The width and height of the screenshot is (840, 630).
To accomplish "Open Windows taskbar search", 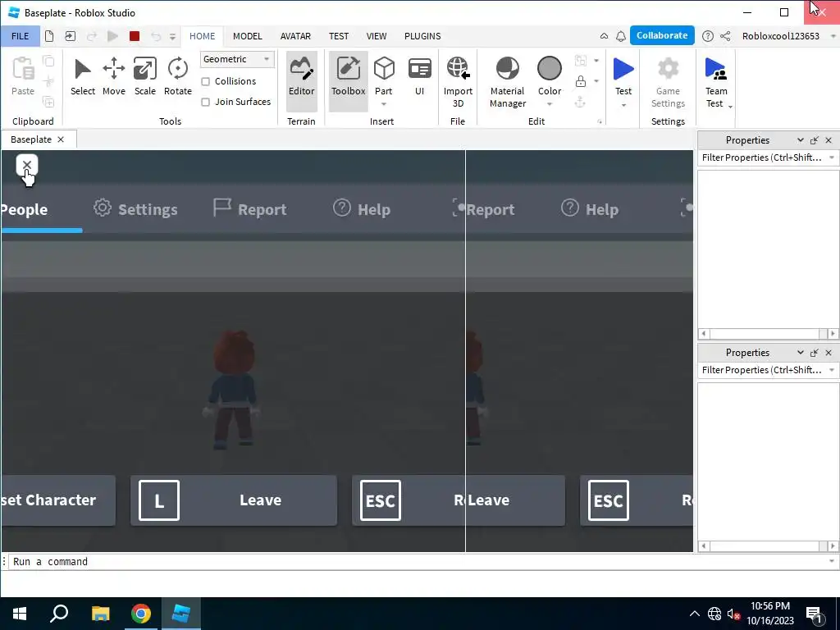I will 59,614.
